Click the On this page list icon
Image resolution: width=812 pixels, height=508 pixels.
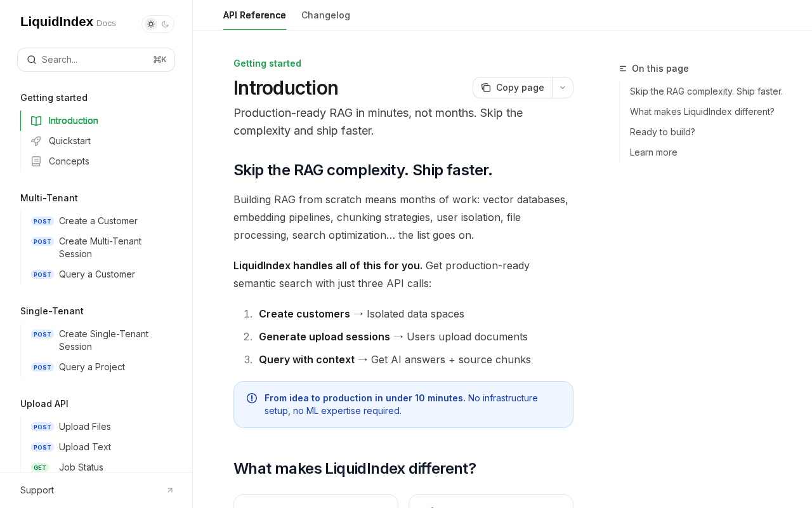pos(623,69)
